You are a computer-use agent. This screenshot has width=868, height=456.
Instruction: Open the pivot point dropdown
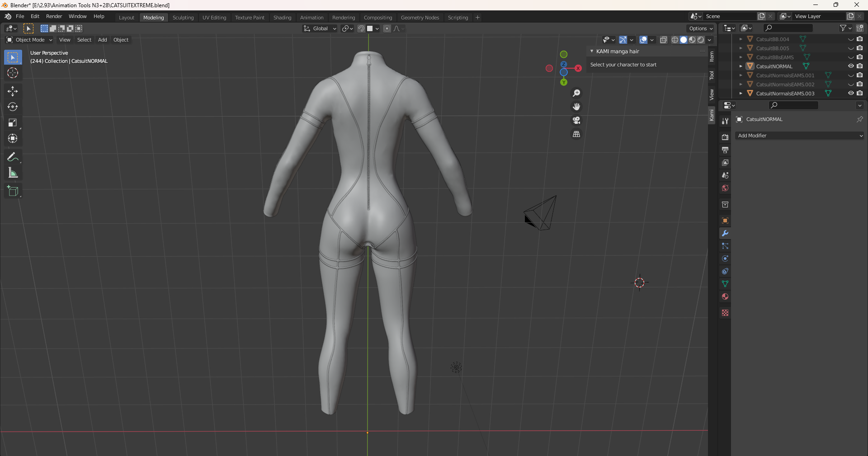click(347, 28)
